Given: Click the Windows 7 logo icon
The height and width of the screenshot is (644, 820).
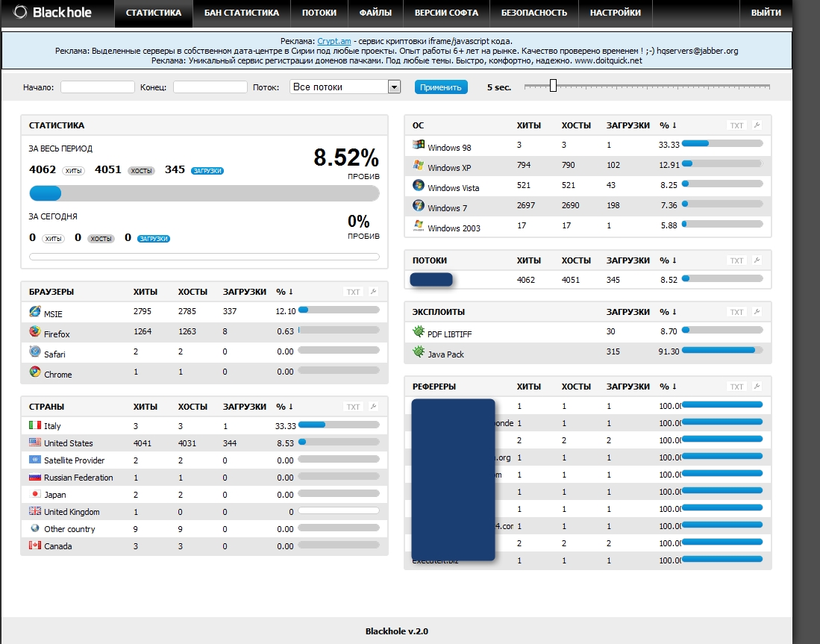Looking at the screenshot, I should [x=419, y=206].
